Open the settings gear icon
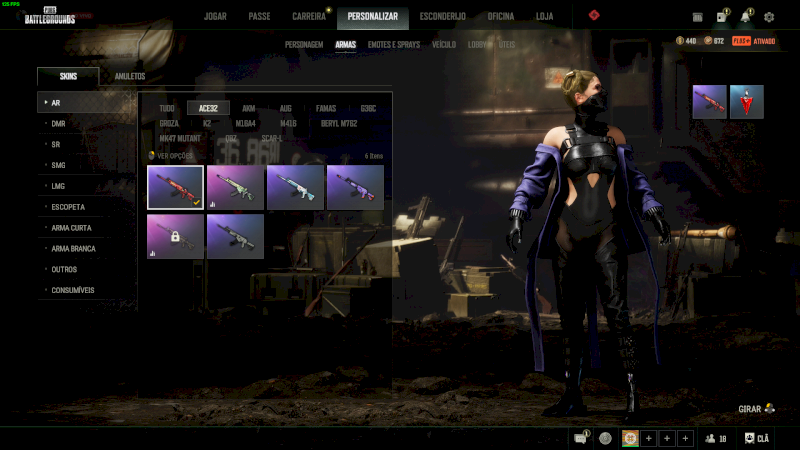This screenshot has height=450, width=800. click(x=769, y=17)
